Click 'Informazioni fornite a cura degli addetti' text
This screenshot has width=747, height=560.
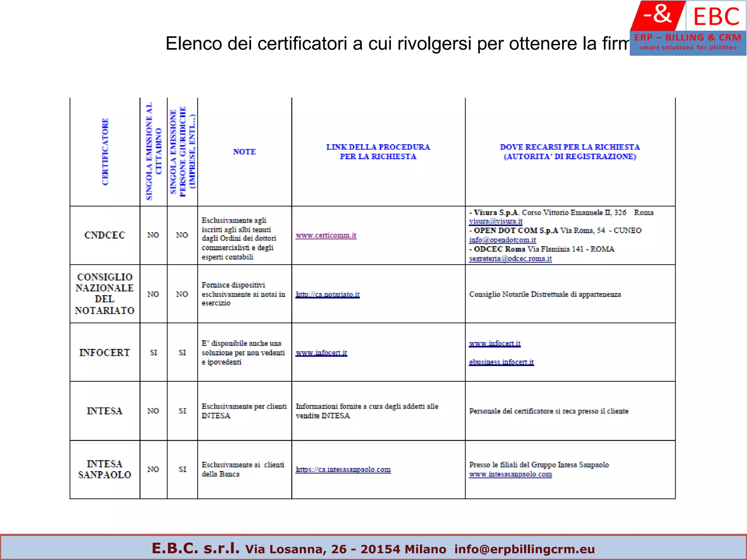coord(367,411)
